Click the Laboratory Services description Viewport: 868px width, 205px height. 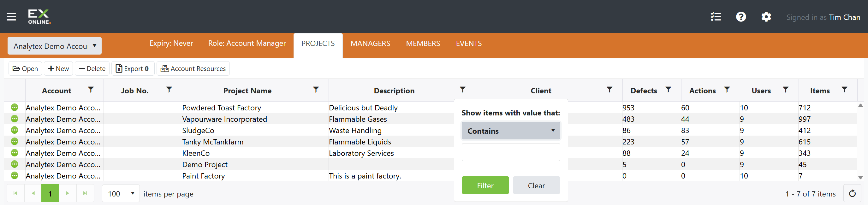(x=361, y=153)
